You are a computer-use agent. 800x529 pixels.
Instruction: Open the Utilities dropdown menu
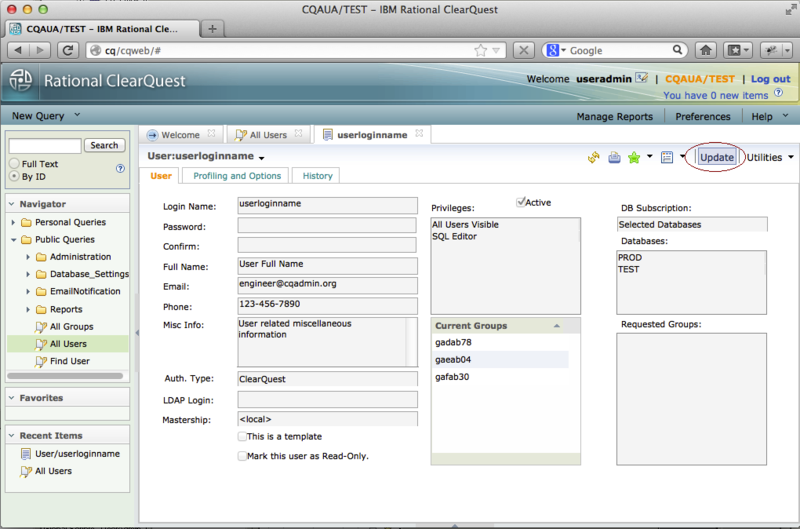(770, 157)
